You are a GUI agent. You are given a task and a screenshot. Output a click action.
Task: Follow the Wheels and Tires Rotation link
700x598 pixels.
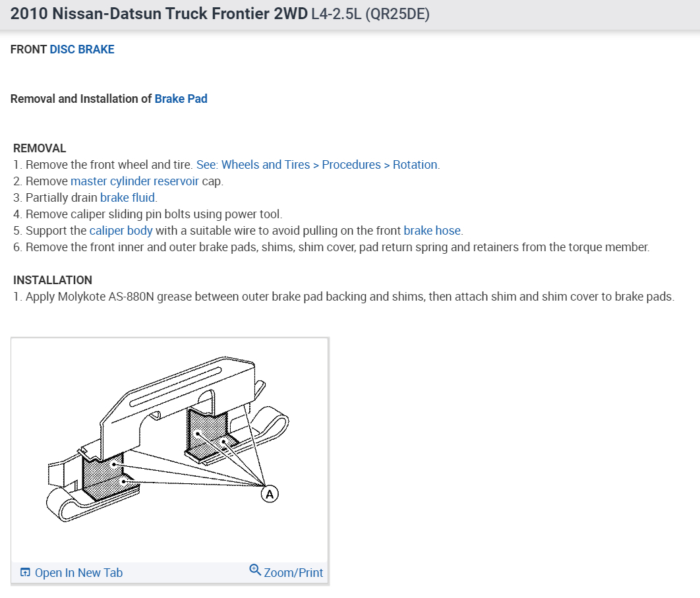(x=318, y=165)
